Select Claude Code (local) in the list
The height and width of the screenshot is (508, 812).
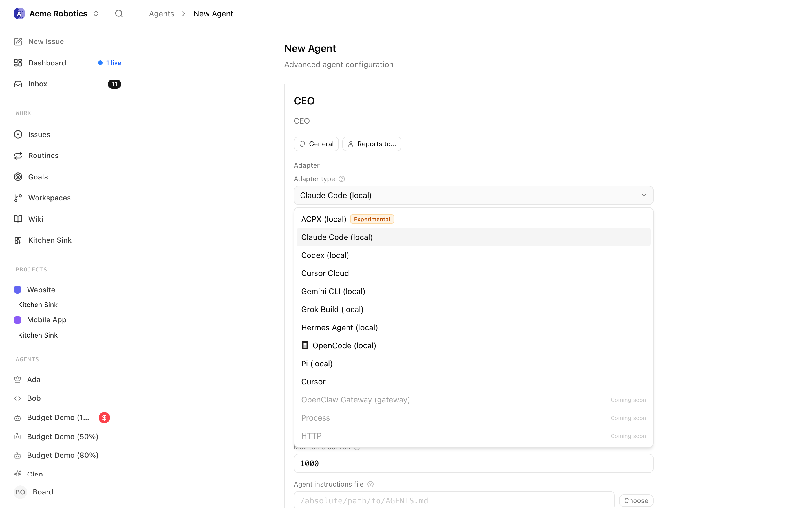click(473, 237)
